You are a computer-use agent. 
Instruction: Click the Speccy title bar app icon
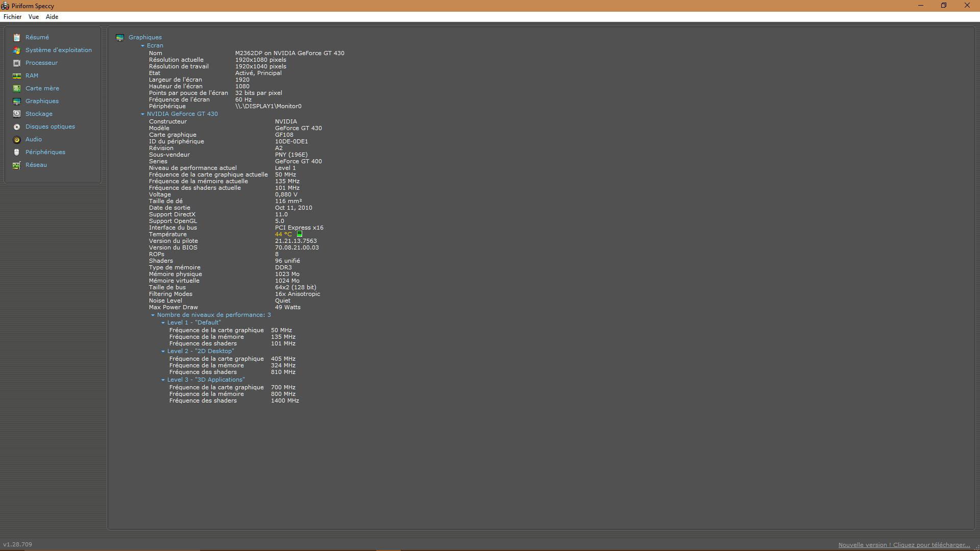[5, 6]
